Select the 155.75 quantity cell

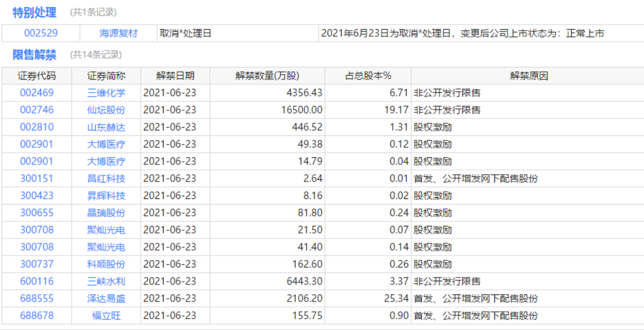(x=268, y=316)
